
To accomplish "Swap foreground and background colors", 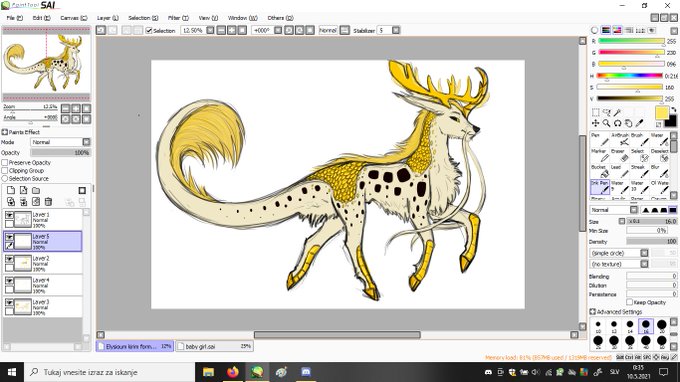I will [x=673, y=109].
